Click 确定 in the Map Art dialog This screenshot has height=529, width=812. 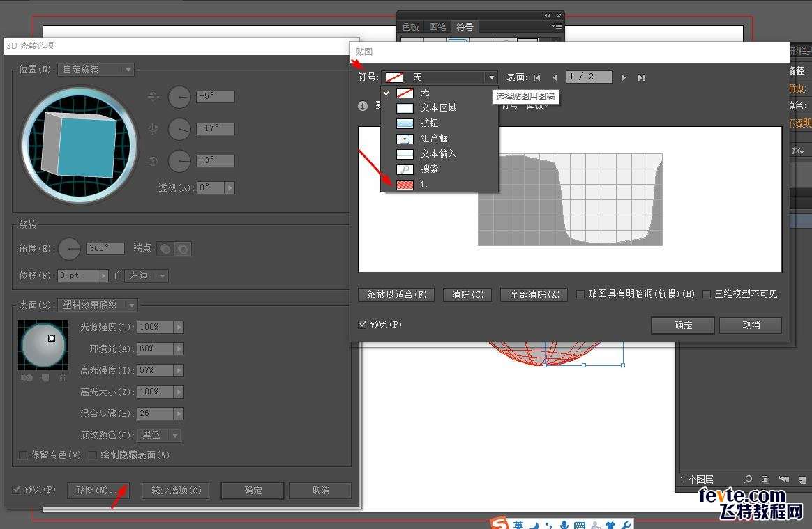[683, 325]
